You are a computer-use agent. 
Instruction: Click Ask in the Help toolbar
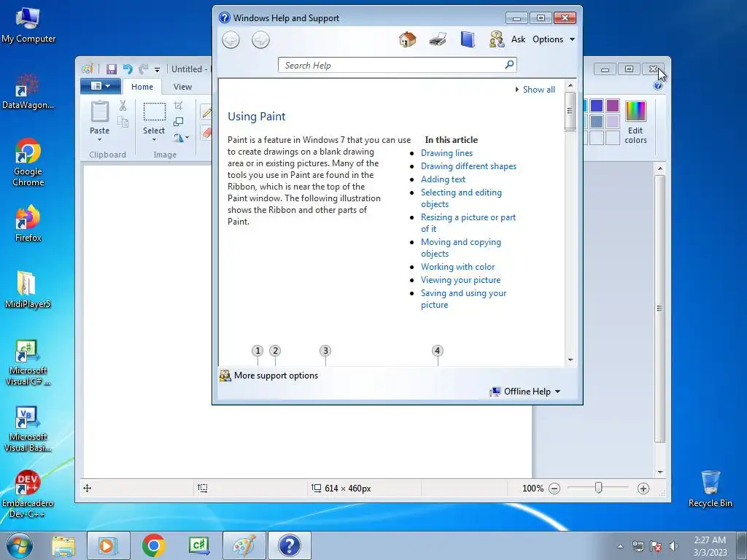coord(518,39)
